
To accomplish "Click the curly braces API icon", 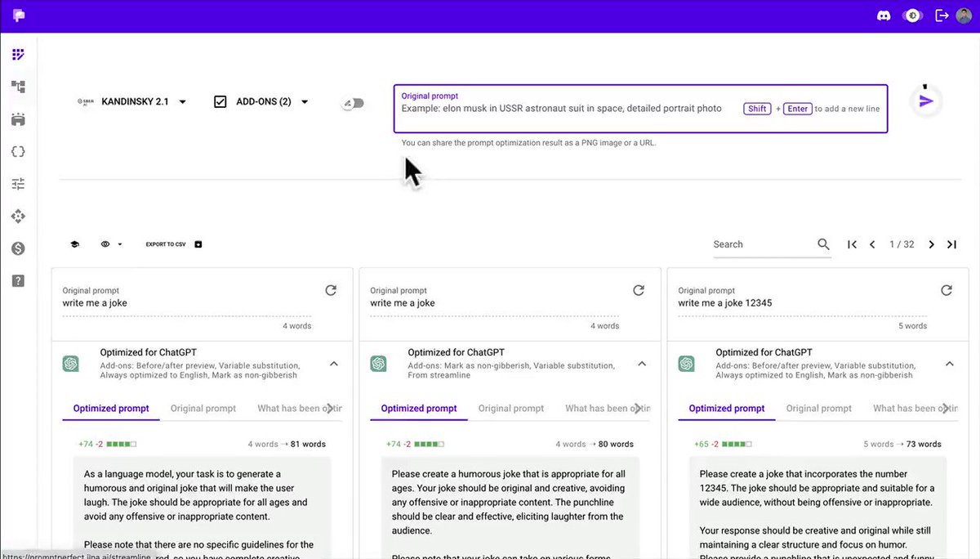I will pos(18,151).
